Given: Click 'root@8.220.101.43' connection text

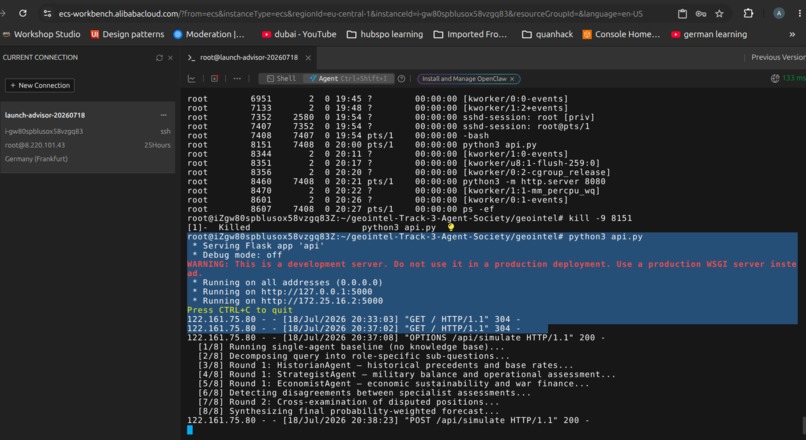Looking at the screenshot, I should pos(35,145).
